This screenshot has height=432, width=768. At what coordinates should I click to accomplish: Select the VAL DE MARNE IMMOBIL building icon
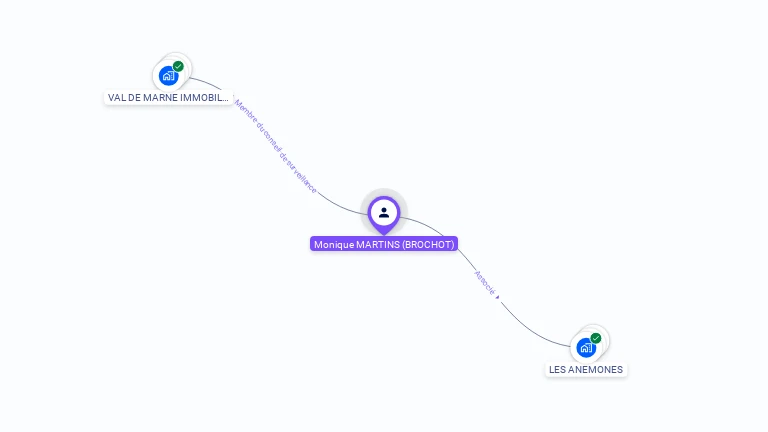[168, 76]
